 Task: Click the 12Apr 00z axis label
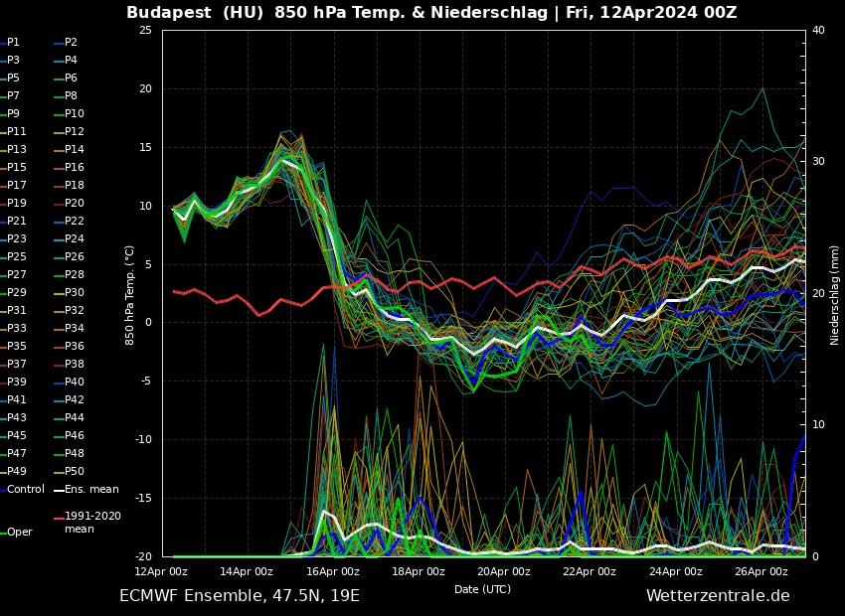[x=161, y=571]
